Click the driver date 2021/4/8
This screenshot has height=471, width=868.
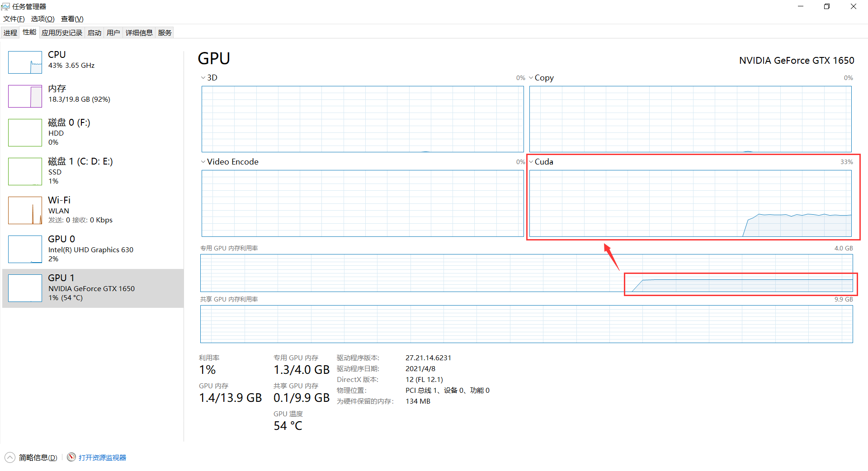420,369
